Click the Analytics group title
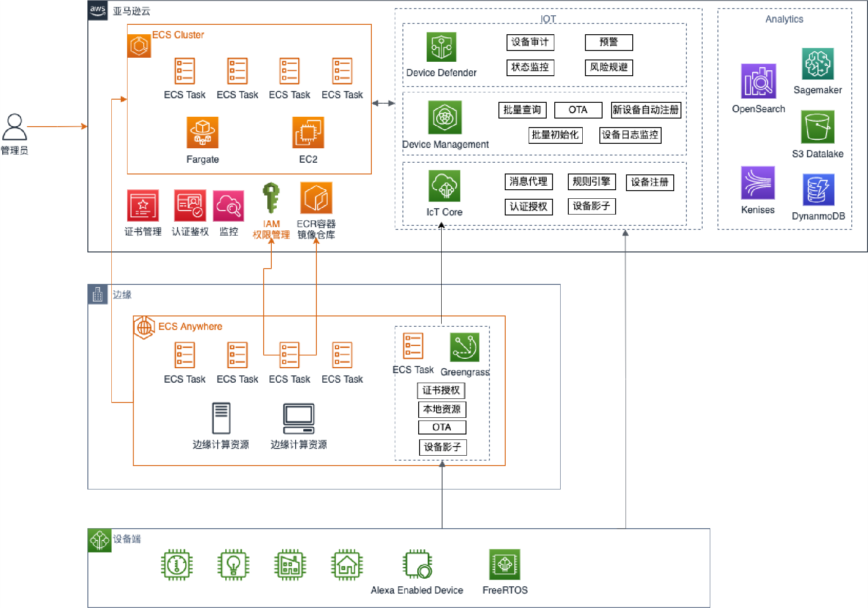Image resolution: width=868 pixels, height=608 pixels. click(784, 19)
